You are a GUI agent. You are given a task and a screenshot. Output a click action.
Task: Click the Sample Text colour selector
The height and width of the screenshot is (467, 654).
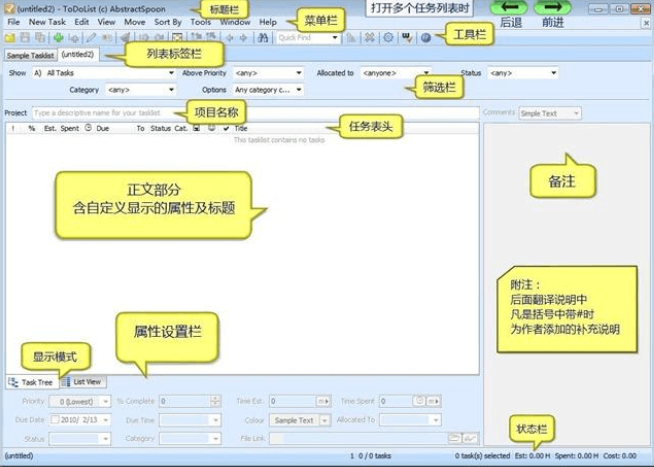(298, 420)
